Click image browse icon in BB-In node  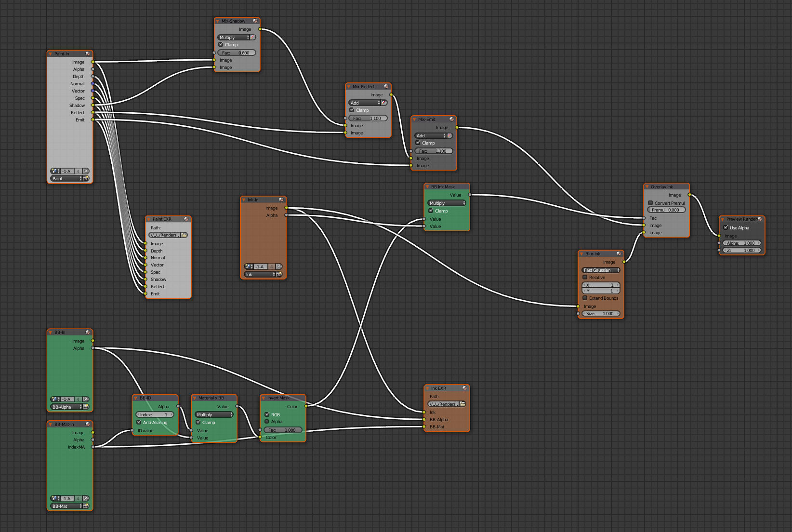click(x=54, y=399)
